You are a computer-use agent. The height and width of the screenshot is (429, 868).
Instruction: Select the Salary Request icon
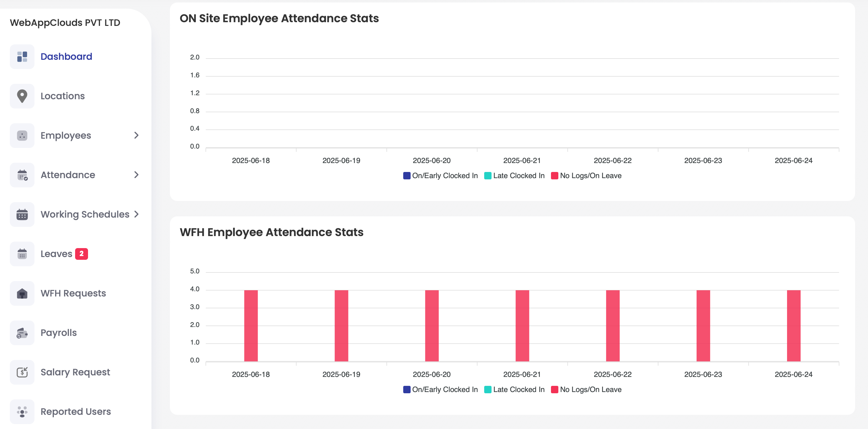22,372
